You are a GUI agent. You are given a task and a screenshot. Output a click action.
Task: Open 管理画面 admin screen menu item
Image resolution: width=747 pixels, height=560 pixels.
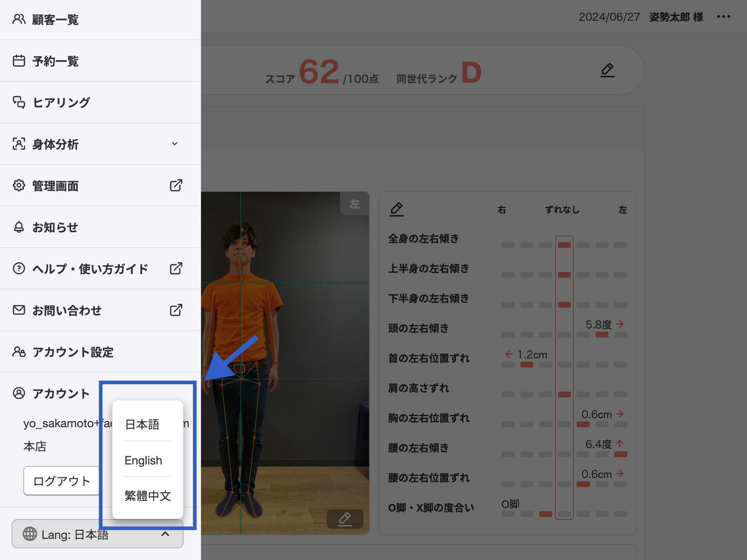coord(100,186)
